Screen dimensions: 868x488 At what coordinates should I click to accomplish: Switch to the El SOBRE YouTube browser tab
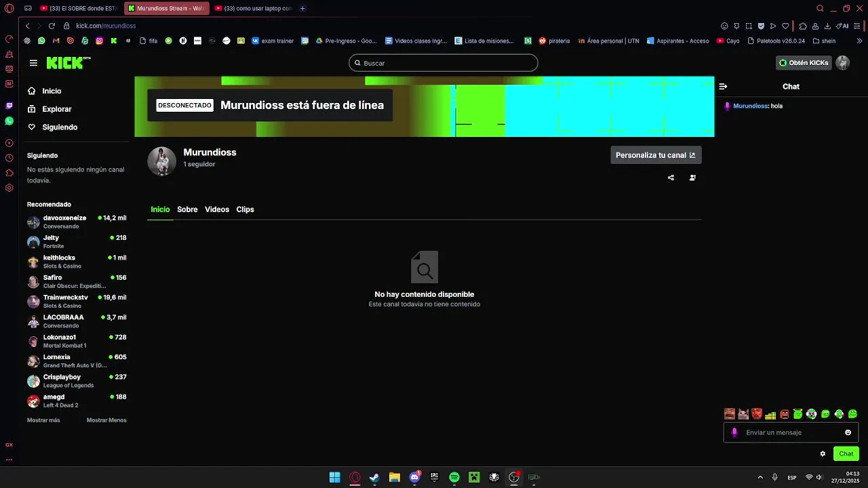79,8
